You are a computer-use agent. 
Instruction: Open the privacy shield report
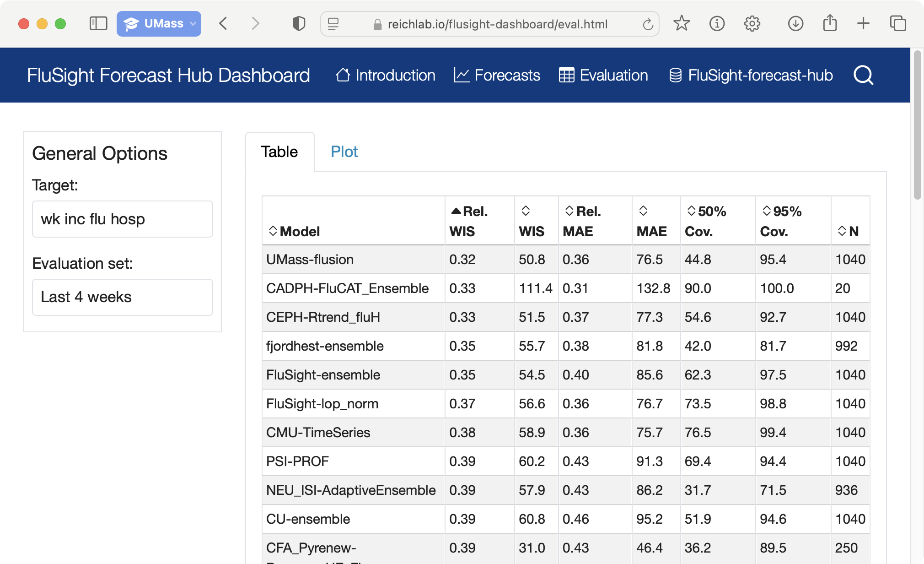299,24
